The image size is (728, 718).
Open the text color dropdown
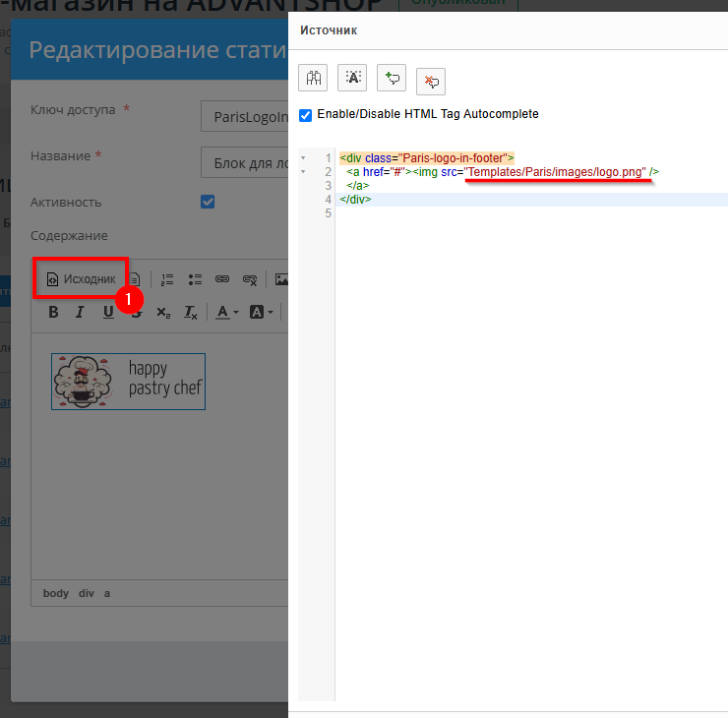[227, 313]
